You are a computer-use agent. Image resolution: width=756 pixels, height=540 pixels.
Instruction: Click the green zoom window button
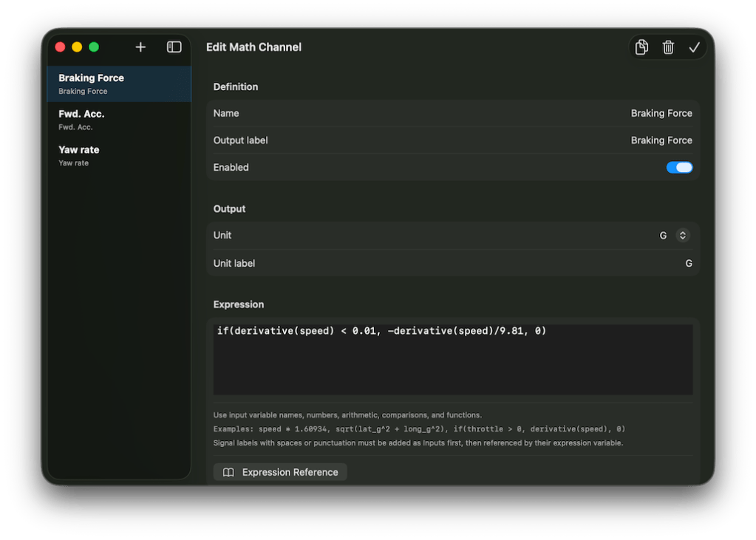click(94, 47)
